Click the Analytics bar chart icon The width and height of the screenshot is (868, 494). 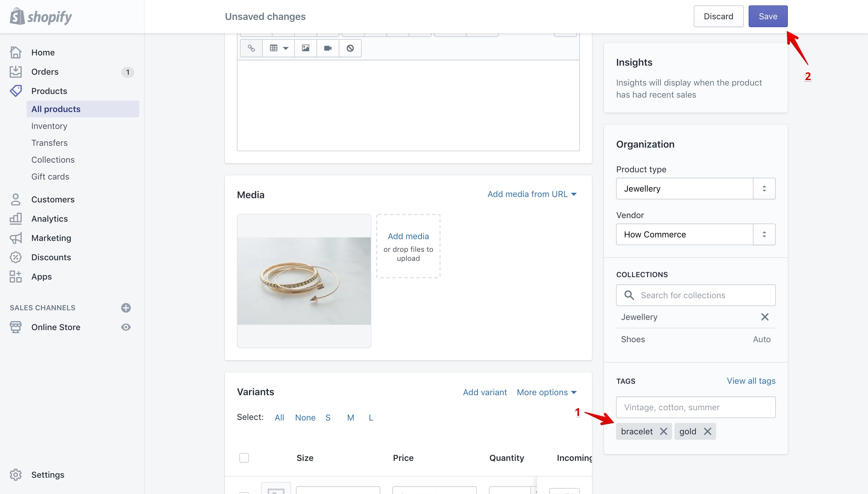(x=16, y=219)
